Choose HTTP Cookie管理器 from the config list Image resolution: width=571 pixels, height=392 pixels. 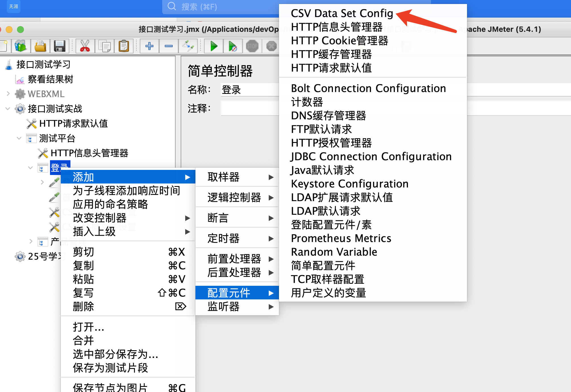[339, 41]
